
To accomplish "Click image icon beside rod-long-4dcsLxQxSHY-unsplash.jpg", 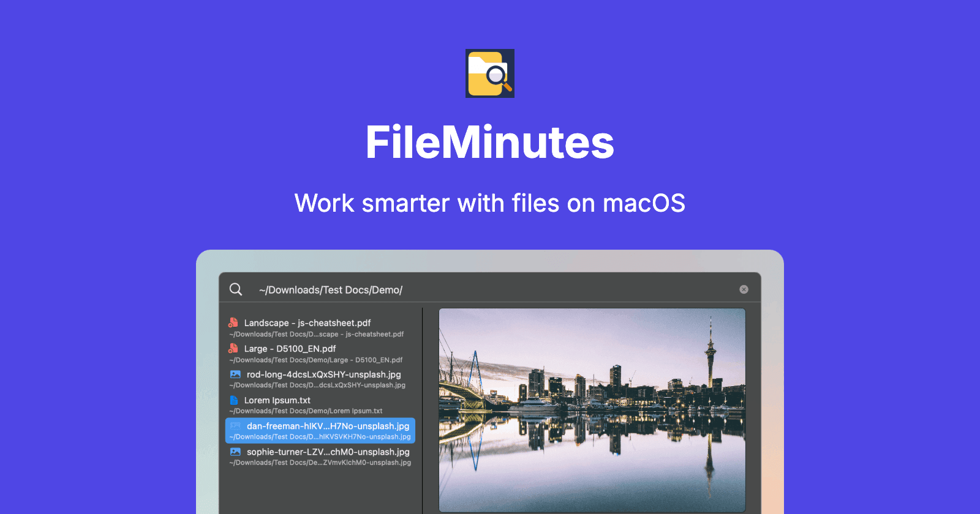I will 235,374.
